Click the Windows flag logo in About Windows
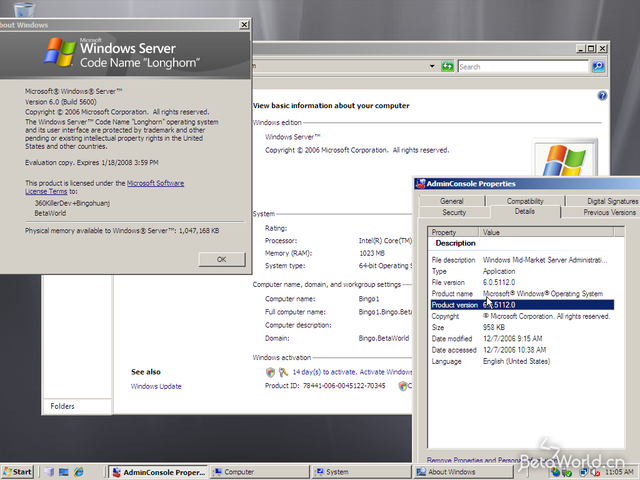Viewport: 640px width, 480px height. (x=60, y=52)
